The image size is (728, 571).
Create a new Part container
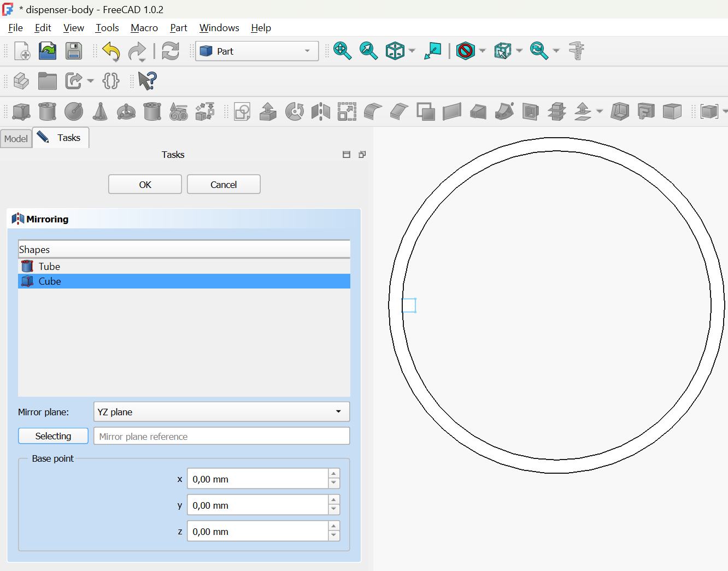click(21, 81)
